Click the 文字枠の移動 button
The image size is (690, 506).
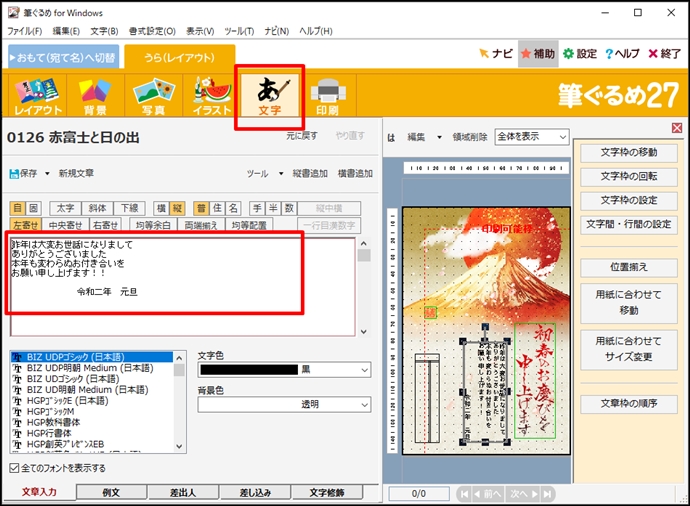629,152
